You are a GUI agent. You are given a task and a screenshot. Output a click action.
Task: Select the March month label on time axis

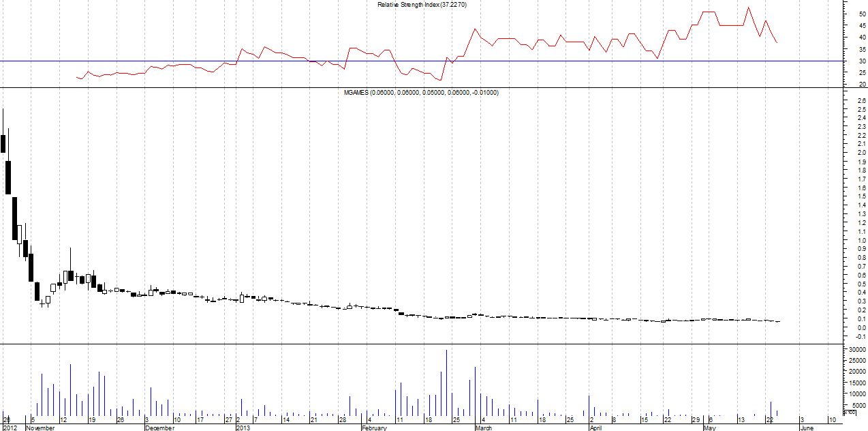coord(484,428)
